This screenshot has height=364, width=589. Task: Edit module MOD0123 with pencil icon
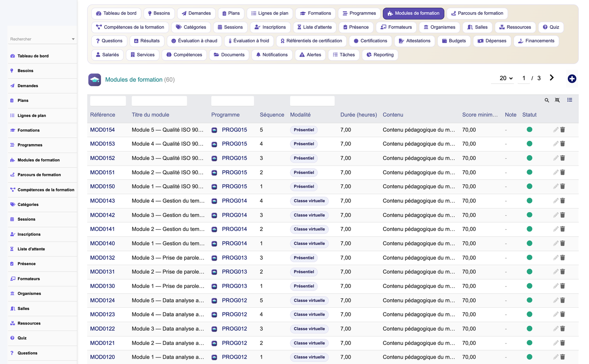(556, 314)
